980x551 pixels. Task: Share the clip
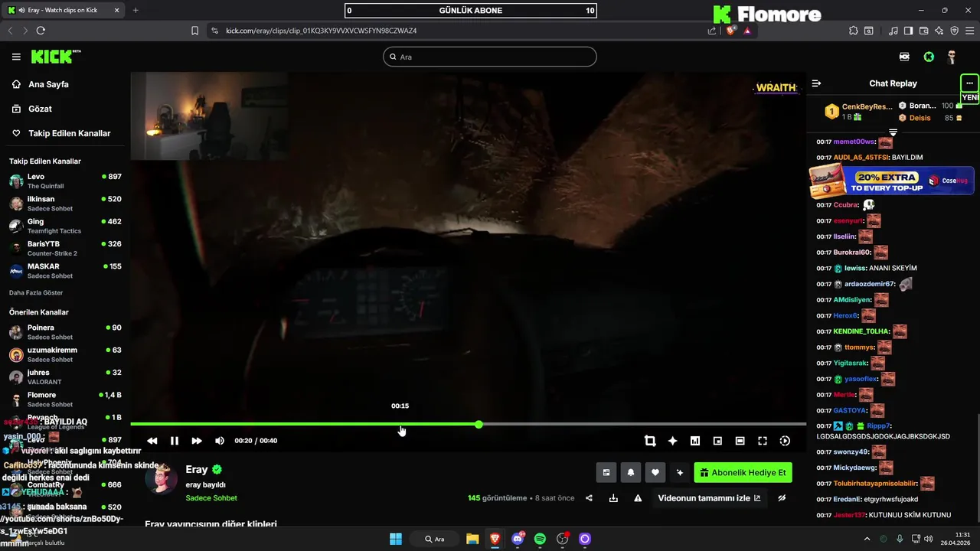589,498
